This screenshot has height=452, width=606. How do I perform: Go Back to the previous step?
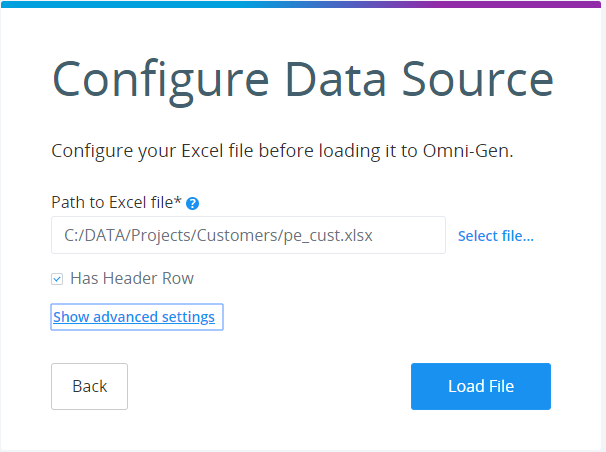[89, 386]
